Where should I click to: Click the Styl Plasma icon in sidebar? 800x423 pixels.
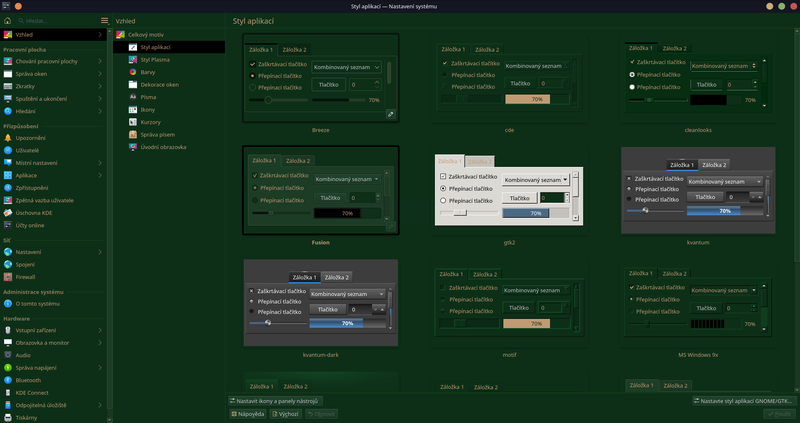pyautogui.click(x=133, y=59)
